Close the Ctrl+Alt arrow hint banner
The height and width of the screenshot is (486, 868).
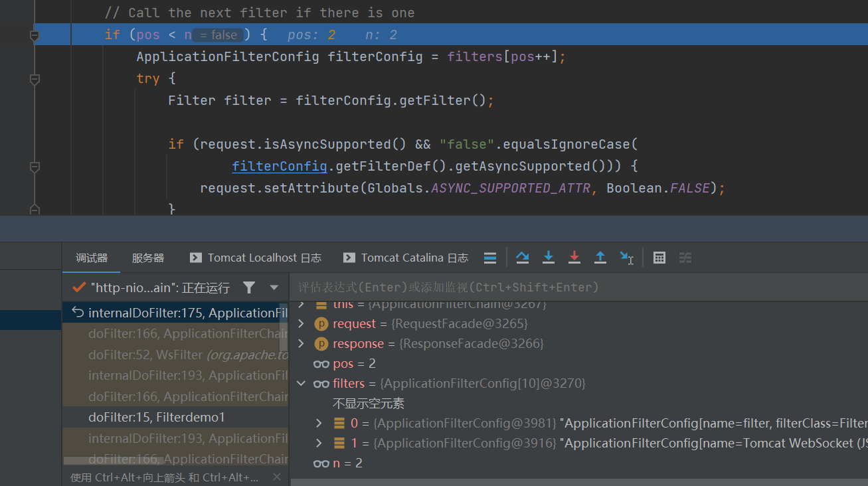click(x=277, y=477)
